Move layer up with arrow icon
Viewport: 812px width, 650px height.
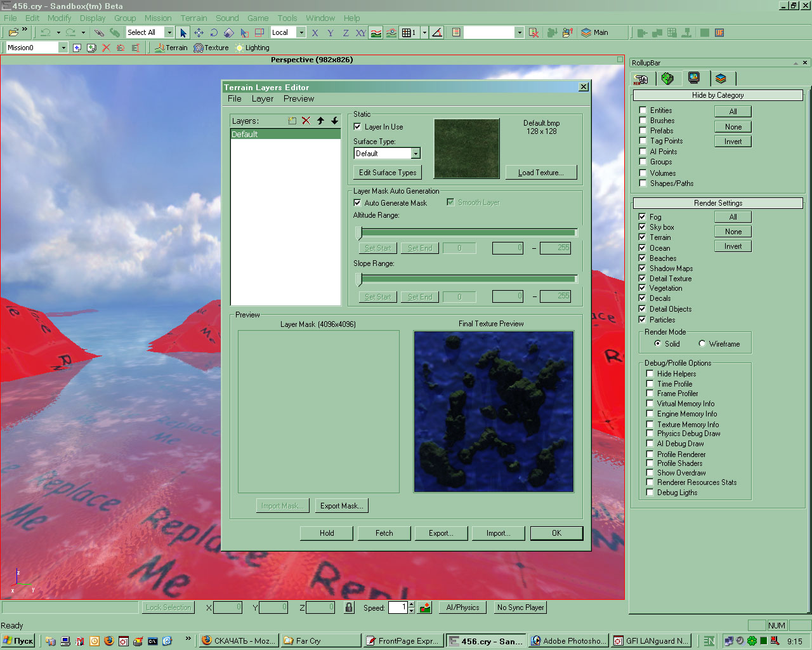click(x=320, y=121)
